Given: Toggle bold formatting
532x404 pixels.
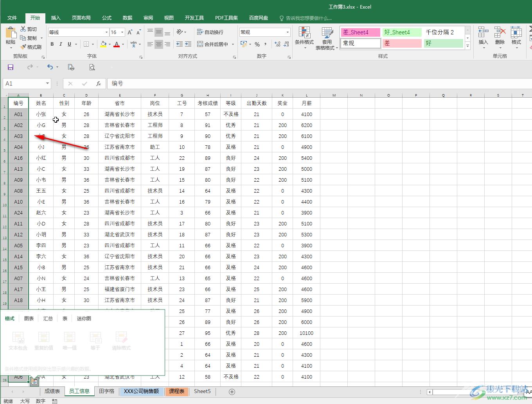Looking at the screenshot, I should tap(52, 44).
